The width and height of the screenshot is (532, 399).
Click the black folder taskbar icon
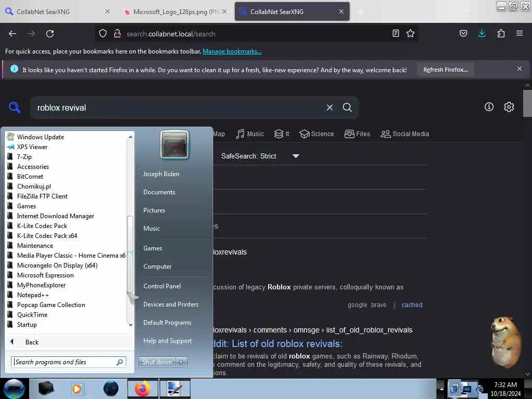(46, 389)
